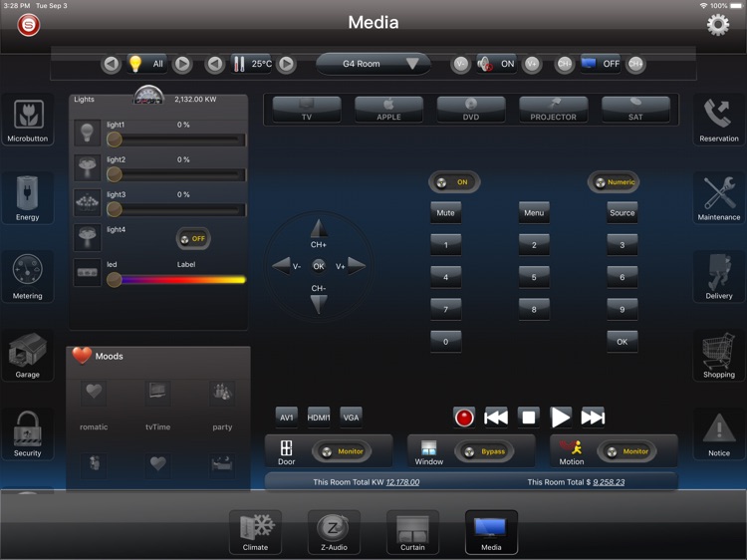
Task: Click the CH+ up arrow on D-pad
Action: click(319, 229)
